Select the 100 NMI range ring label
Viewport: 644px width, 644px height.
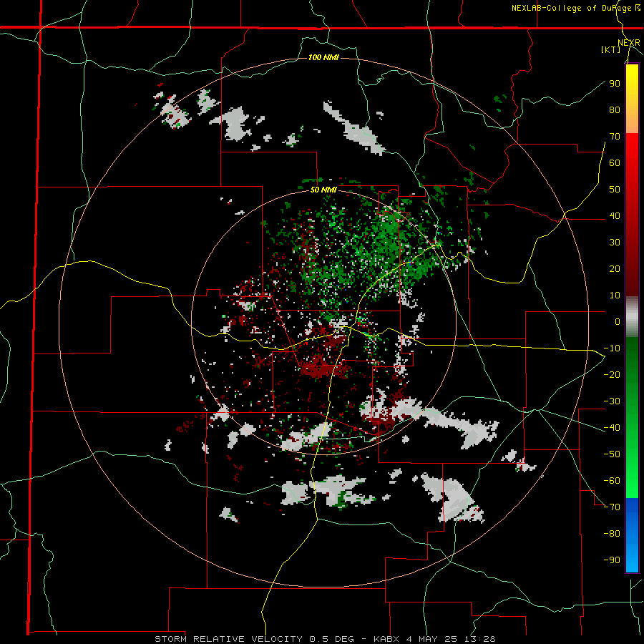(323, 57)
